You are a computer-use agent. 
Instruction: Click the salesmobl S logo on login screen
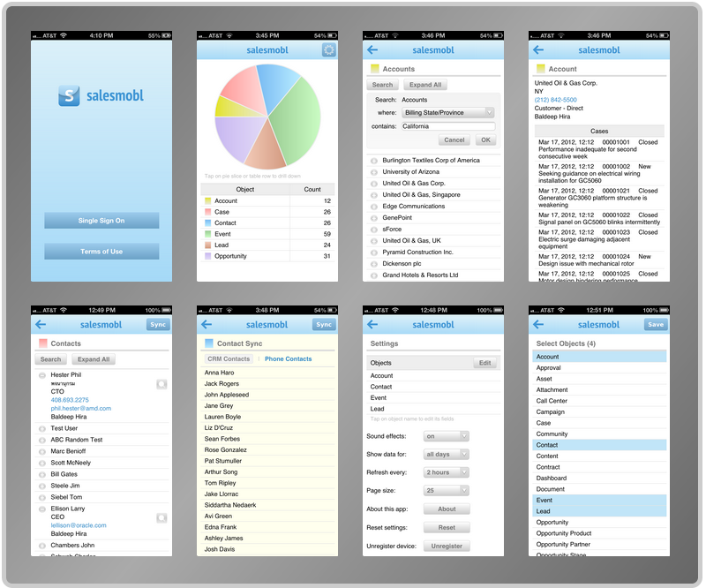pyautogui.click(x=69, y=95)
